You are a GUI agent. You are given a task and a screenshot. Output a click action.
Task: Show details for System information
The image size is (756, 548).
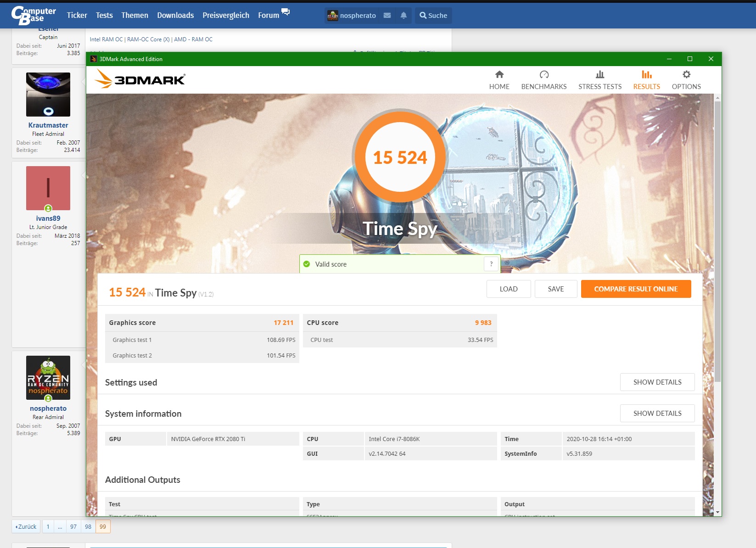pyautogui.click(x=657, y=414)
